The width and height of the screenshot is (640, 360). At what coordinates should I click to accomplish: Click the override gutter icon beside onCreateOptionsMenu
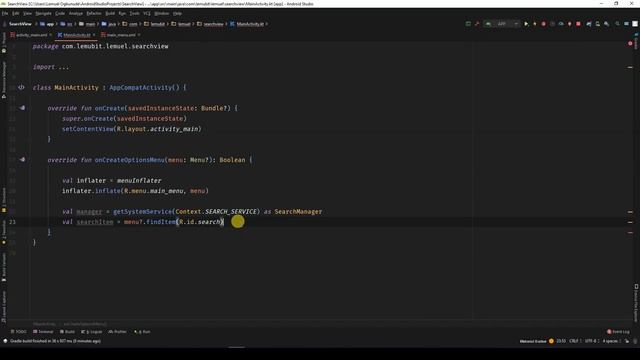click(22, 160)
